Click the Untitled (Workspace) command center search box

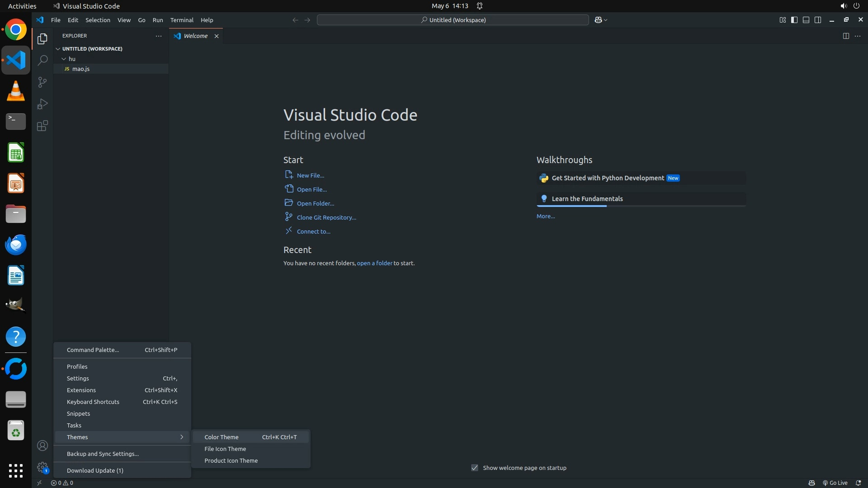453,20
